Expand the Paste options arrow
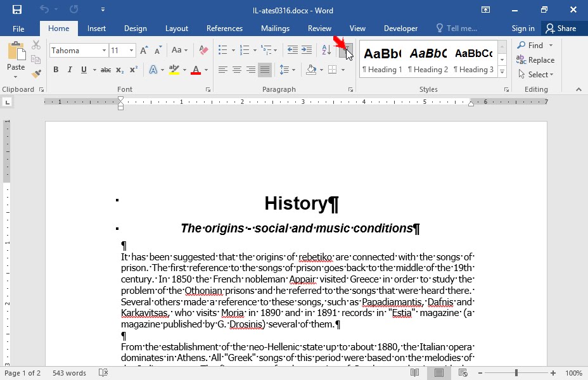This screenshot has height=380, width=588. [16, 77]
